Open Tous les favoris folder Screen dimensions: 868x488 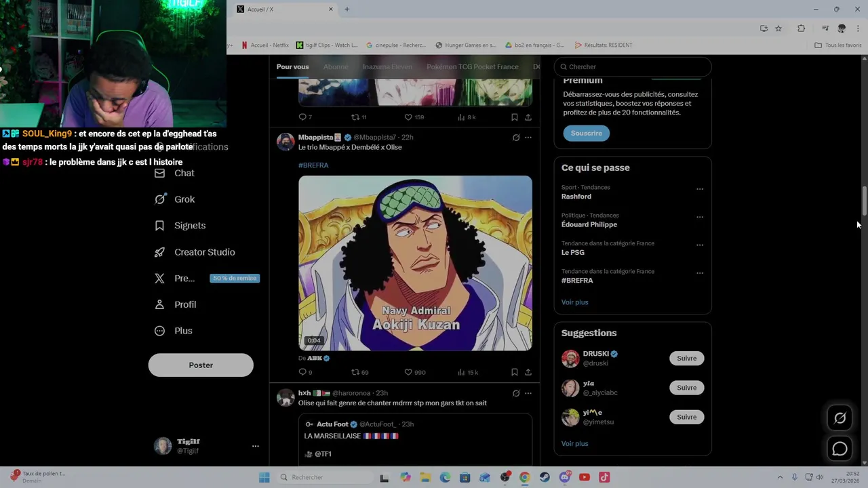[x=838, y=45]
